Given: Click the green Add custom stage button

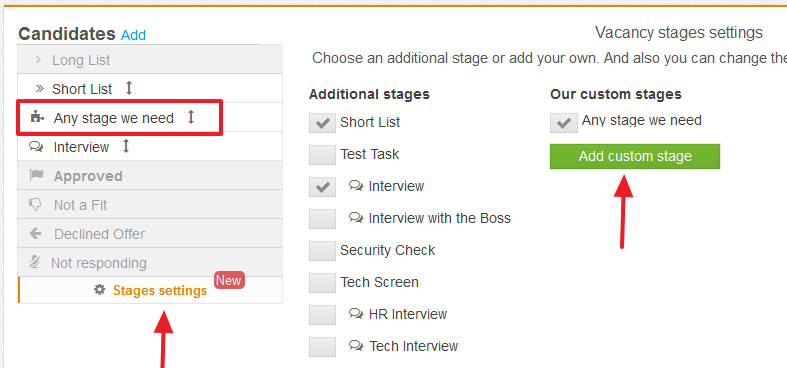Looking at the screenshot, I should (x=635, y=156).
